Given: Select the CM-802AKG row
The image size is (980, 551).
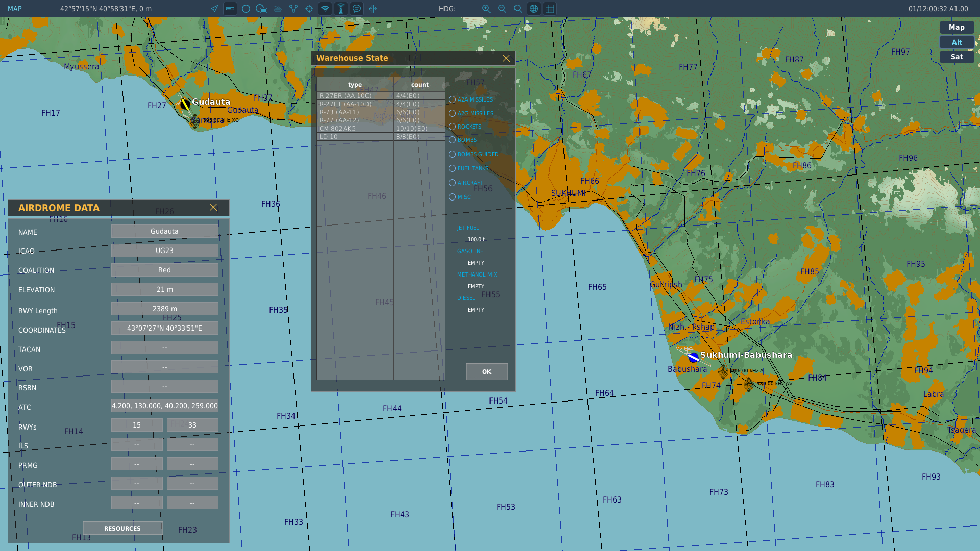Looking at the screenshot, I should [381, 128].
